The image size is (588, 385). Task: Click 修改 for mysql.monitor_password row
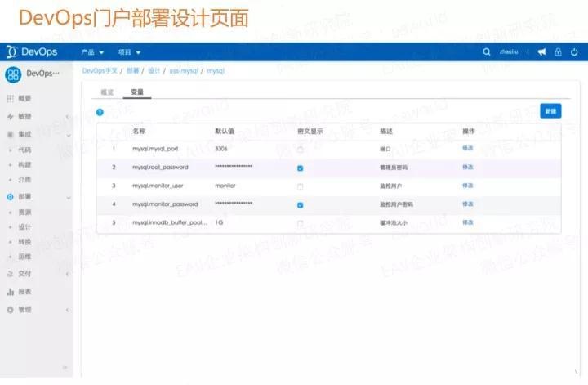[x=468, y=204]
